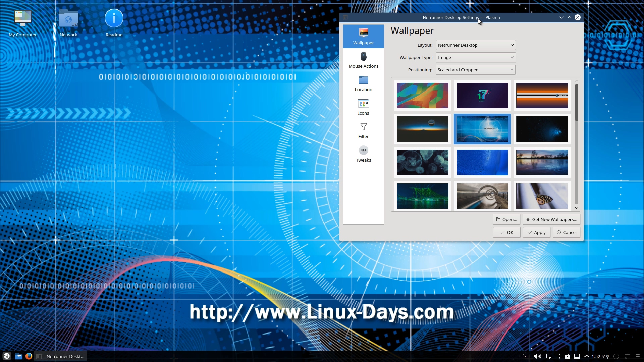Open the Tweaks section
This screenshot has width=644, height=362.
[x=363, y=154]
